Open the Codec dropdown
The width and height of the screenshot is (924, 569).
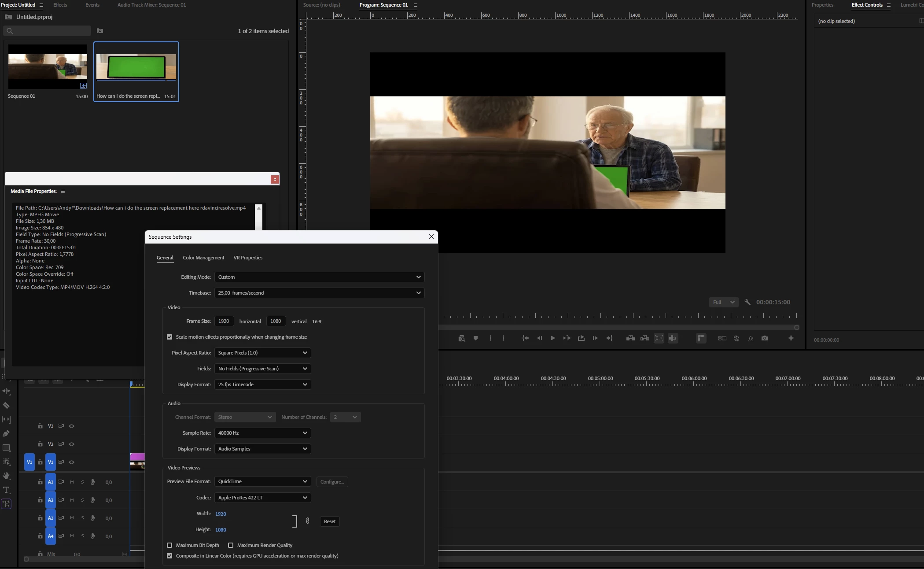(262, 498)
